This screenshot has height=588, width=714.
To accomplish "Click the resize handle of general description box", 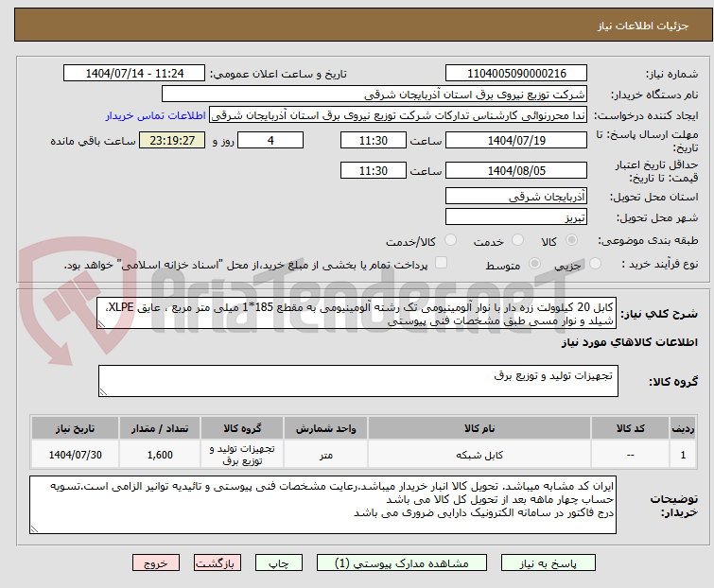I will point(101,324).
